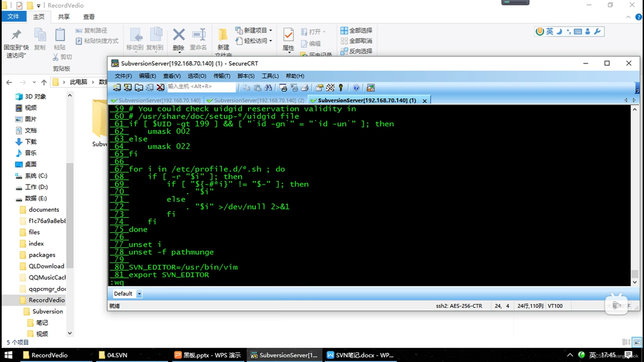Click the Public Key assistant key icon
Image resolution: width=644 pixels, height=362 pixels.
(341, 88)
